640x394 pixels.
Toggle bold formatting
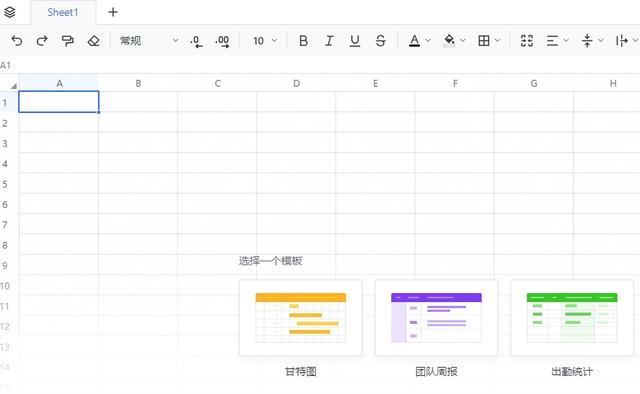click(303, 41)
